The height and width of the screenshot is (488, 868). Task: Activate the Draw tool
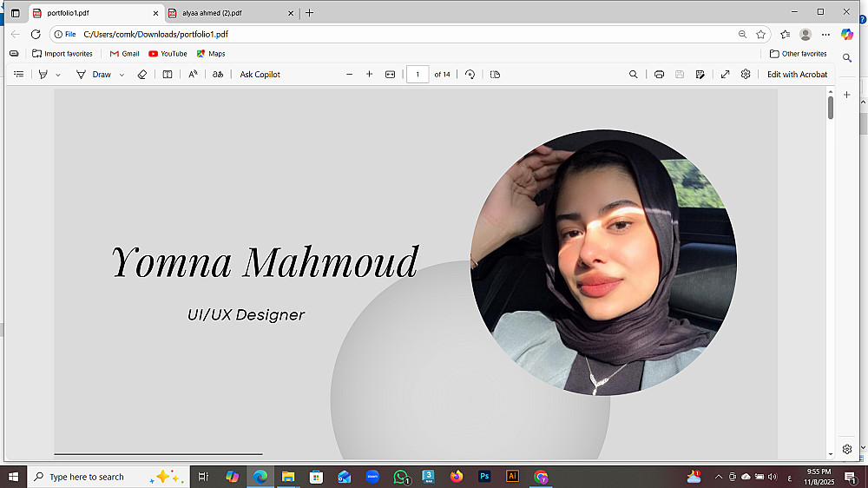pos(94,74)
